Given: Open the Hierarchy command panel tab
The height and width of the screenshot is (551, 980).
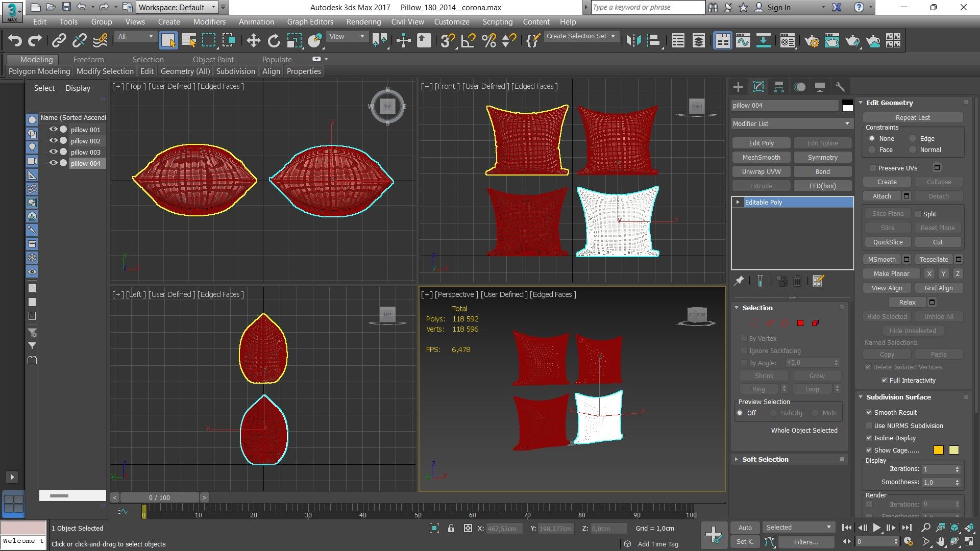Looking at the screenshot, I should click(x=779, y=87).
